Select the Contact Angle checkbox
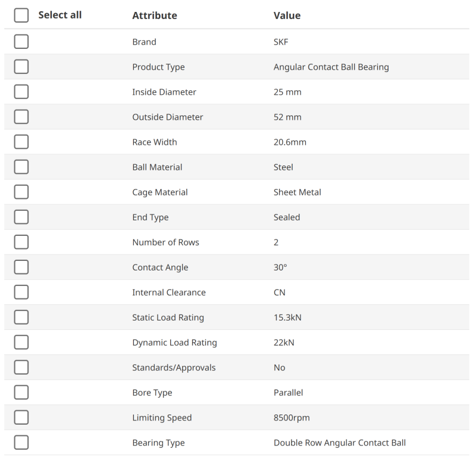The width and height of the screenshot is (476, 461). click(21, 267)
